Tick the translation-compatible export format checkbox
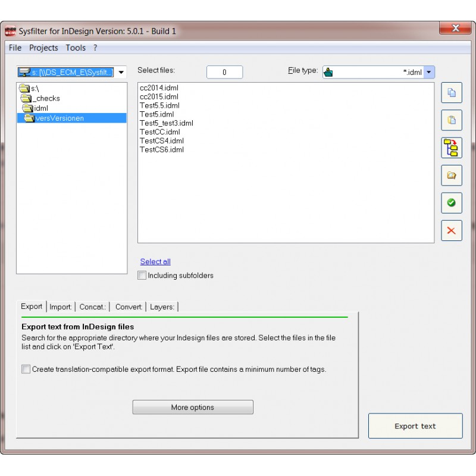Screen dimensions: 476x476 coord(26,369)
